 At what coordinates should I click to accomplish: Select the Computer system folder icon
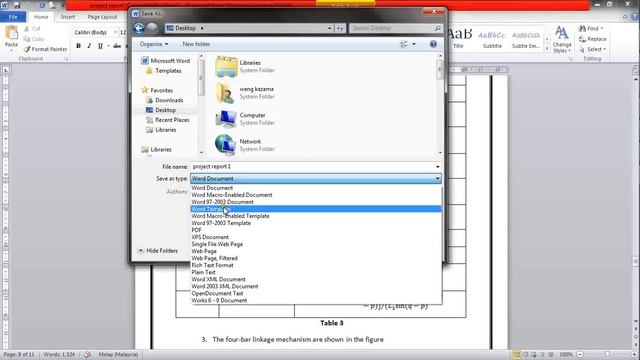click(x=226, y=119)
